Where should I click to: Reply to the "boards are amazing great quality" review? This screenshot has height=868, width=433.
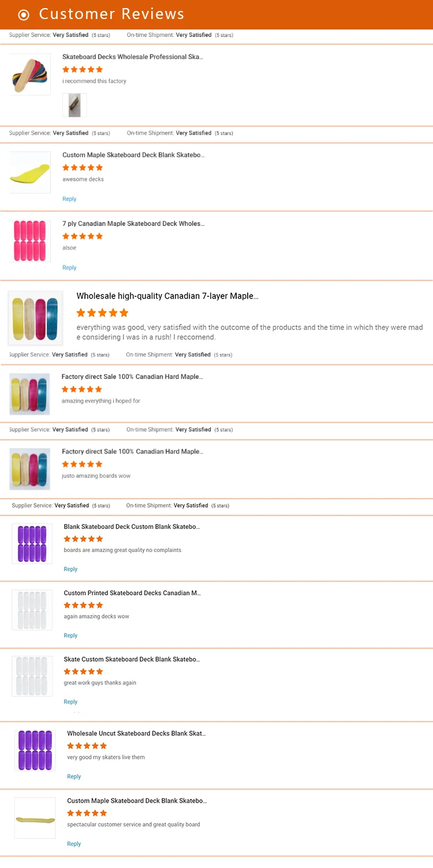coord(70,569)
